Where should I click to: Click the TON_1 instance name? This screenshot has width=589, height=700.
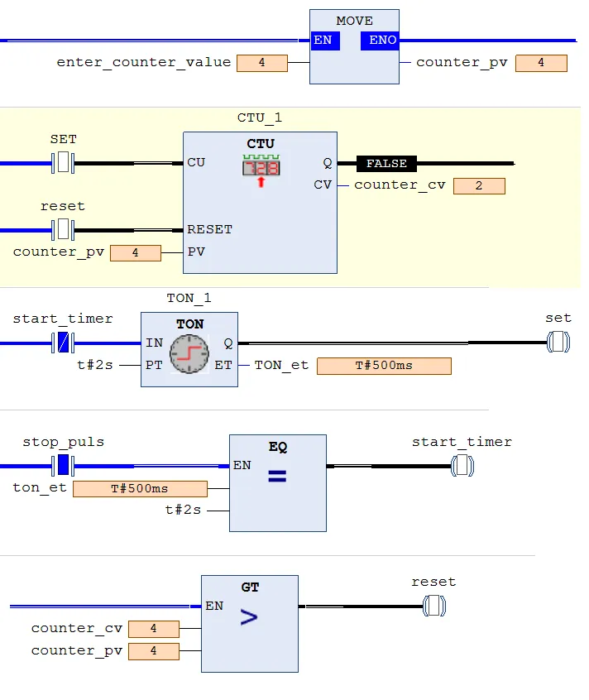(x=189, y=298)
